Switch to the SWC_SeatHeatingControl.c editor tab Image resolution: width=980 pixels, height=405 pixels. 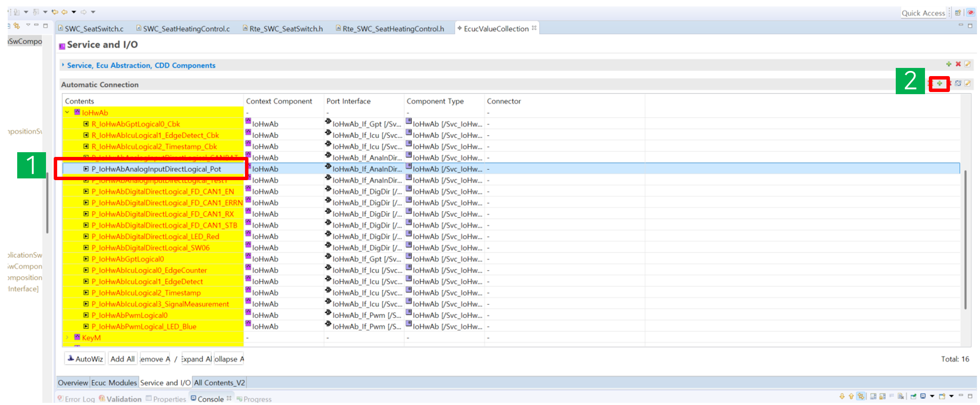pyautogui.click(x=186, y=29)
